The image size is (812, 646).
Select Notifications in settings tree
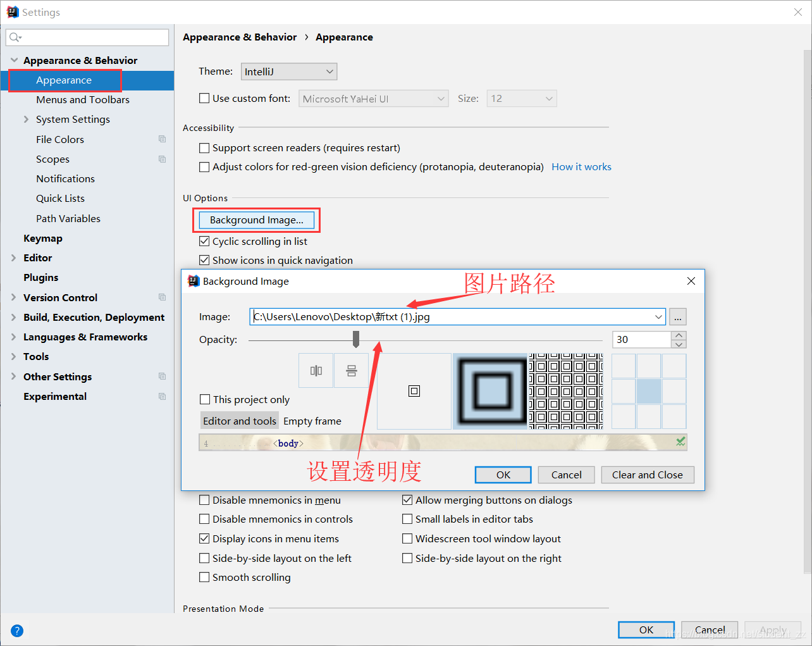[65, 178]
